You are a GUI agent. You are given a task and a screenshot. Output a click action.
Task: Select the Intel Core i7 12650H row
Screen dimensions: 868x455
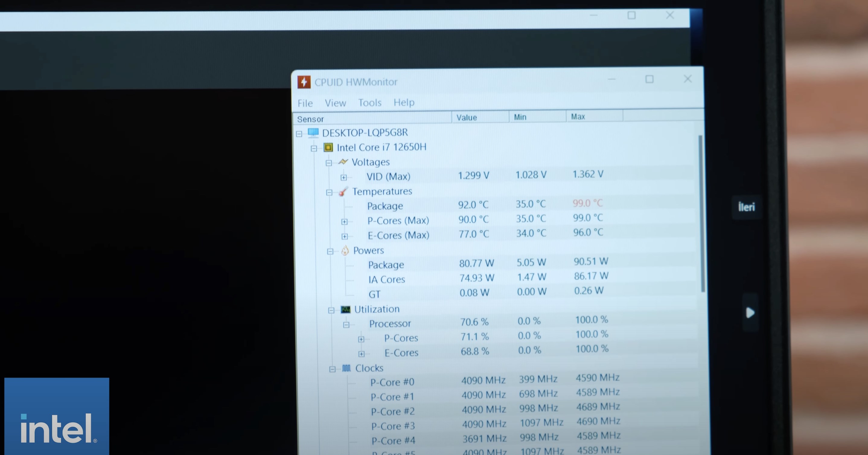pos(381,147)
